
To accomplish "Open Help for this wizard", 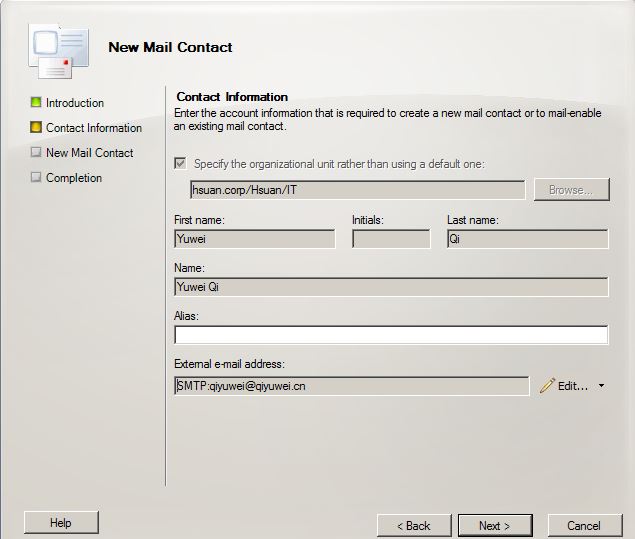I will 61,523.
